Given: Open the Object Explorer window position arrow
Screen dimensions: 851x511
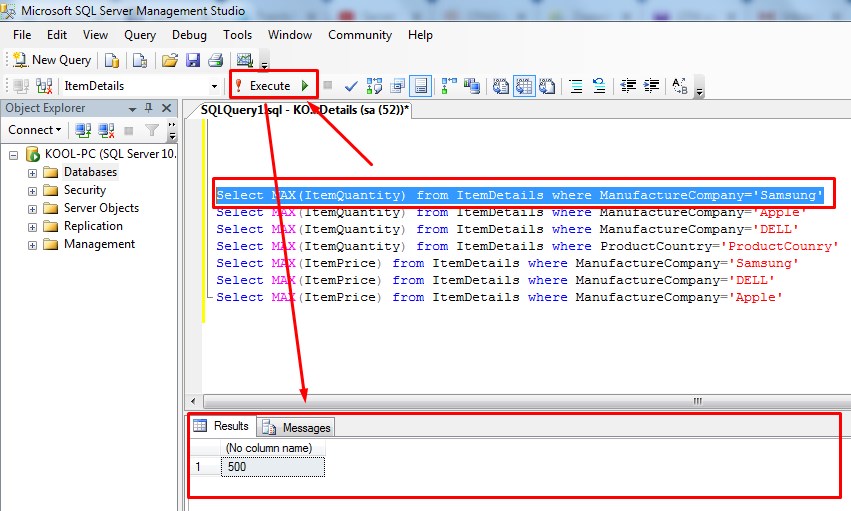Looking at the screenshot, I should coord(132,109).
